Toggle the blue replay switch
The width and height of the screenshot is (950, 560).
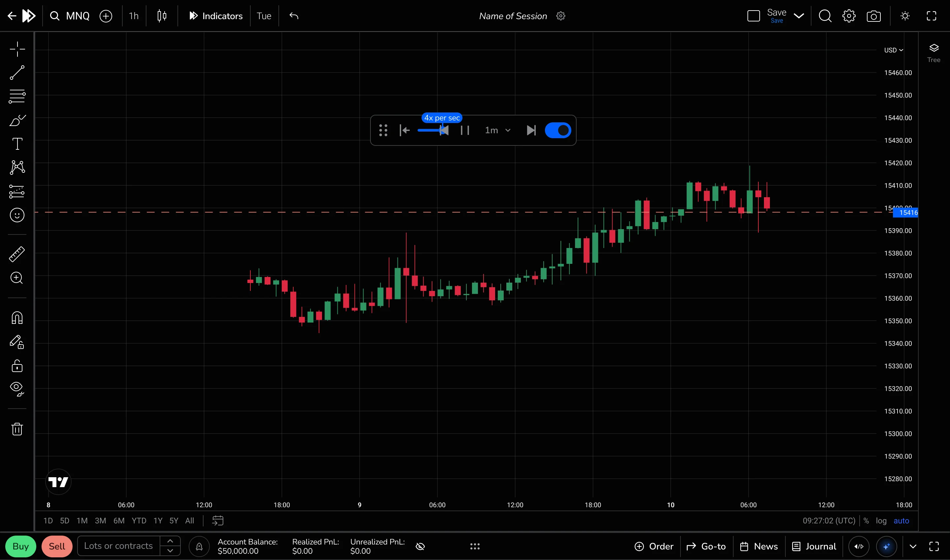click(x=558, y=130)
